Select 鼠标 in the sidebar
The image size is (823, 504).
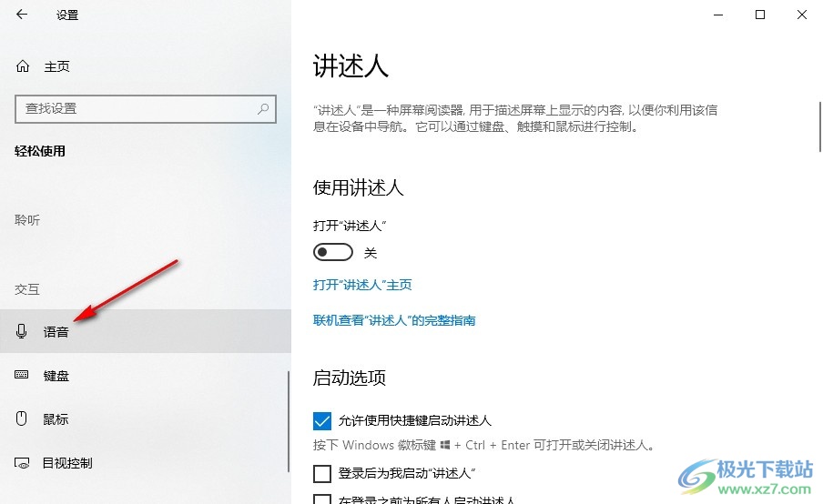[146, 418]
